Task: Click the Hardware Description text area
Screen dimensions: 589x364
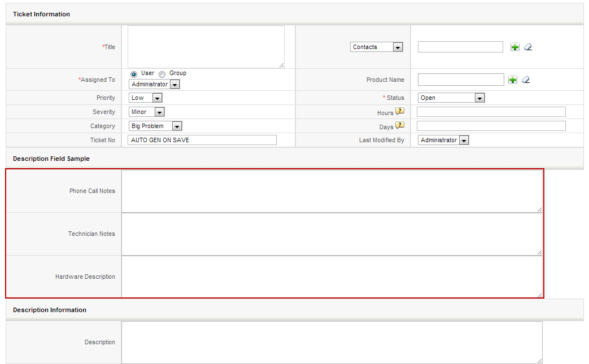Action: (x=331, y=277)
